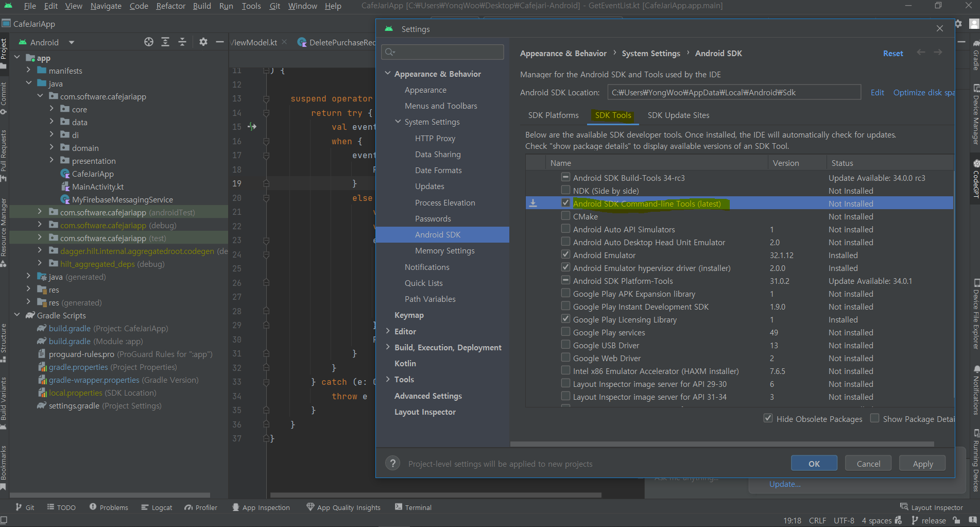This screenshot has width=980, height=527.
Task: Open the App Inspection tool window
Action: [261, 507]
